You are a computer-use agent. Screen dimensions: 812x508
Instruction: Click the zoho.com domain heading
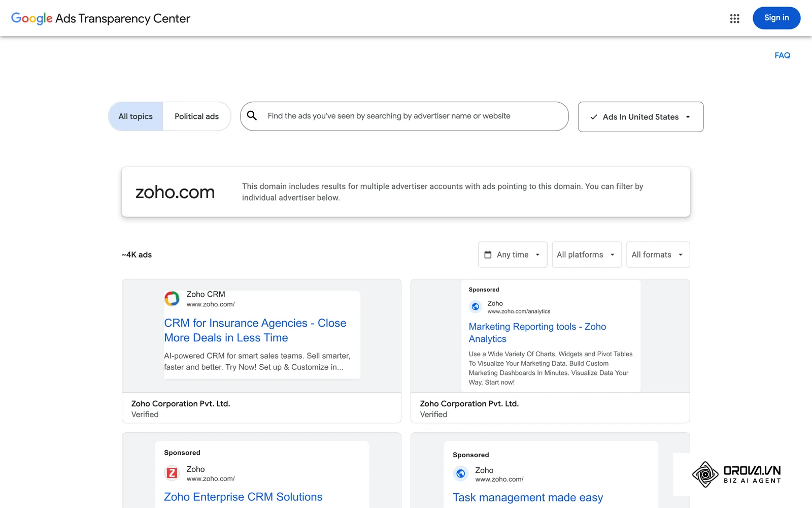pyautogui.click(x=175, y=192)
